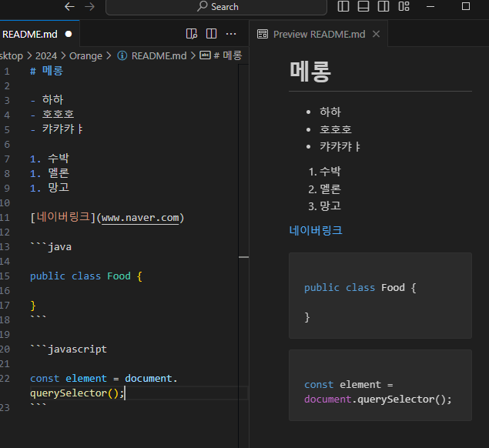Open the README.md breadcrumb item

[x=159, y=55]
